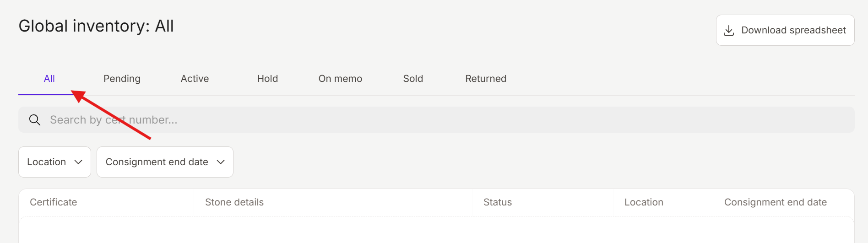Screen dimensions: 868x243
Task: Click the Location filter chevron arrow
Action: coord(78,162)
